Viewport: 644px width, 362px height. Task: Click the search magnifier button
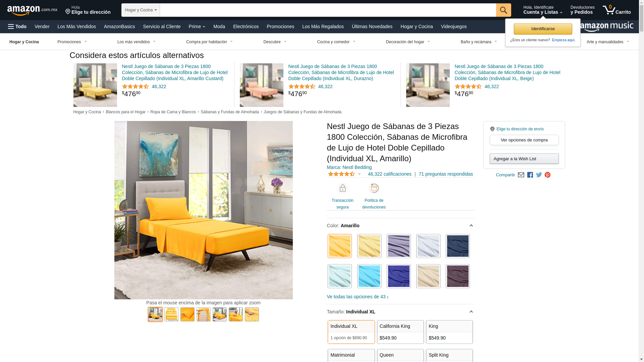tap(503, 10)
